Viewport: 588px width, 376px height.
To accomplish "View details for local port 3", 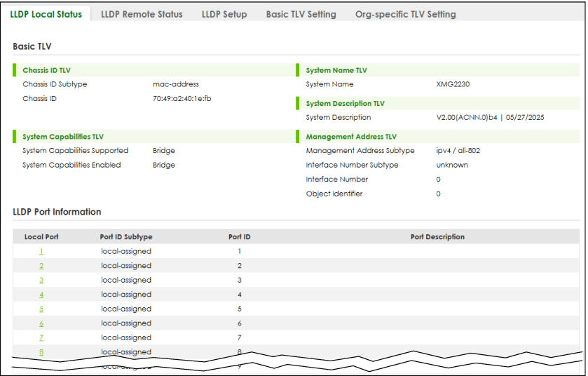I will (41, 280).
